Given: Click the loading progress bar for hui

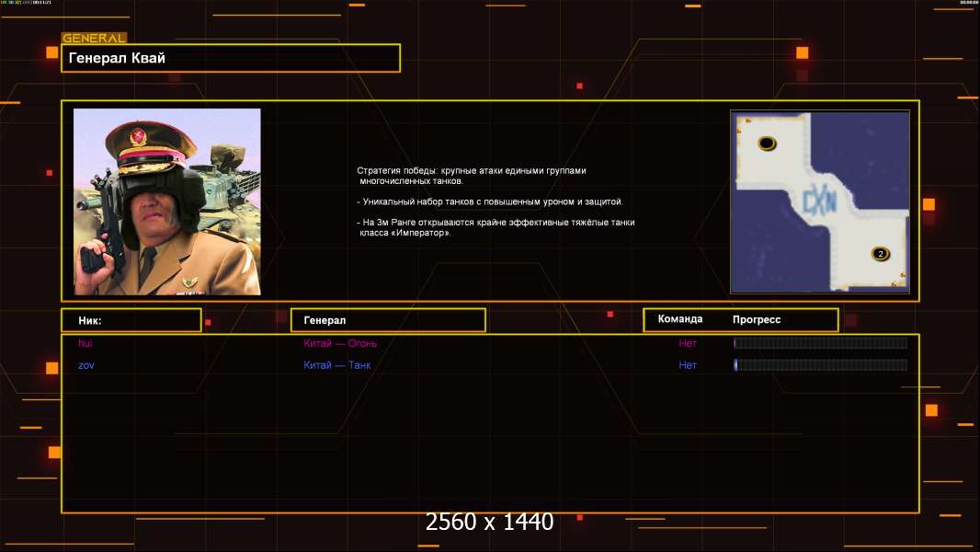Looking at the screenshot, I should (x=820, y=343).
